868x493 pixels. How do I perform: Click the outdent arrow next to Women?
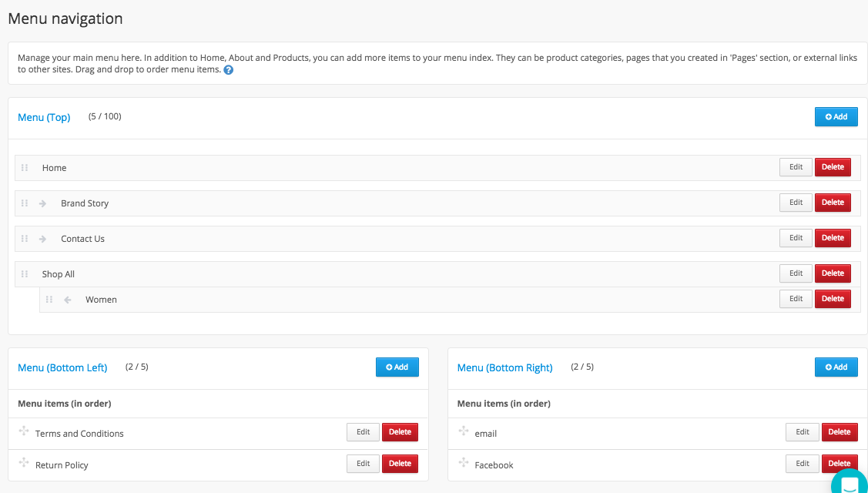coord(68,300)
